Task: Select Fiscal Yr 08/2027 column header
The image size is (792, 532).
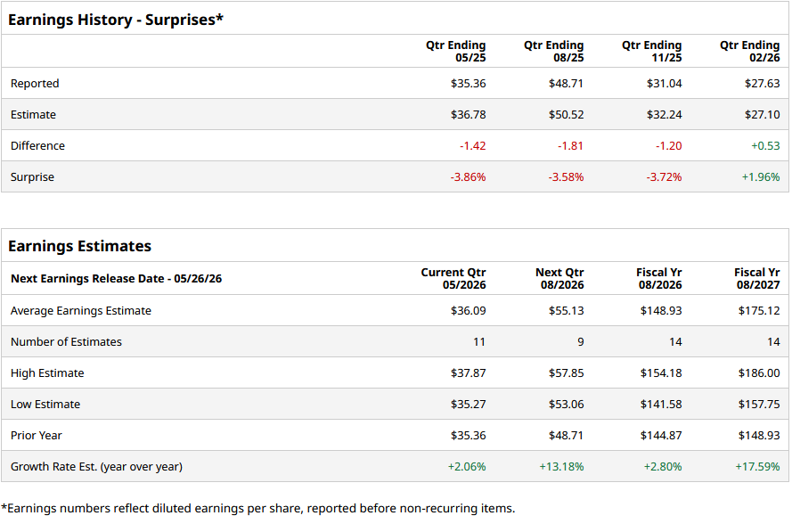Action: pos(756,279)
